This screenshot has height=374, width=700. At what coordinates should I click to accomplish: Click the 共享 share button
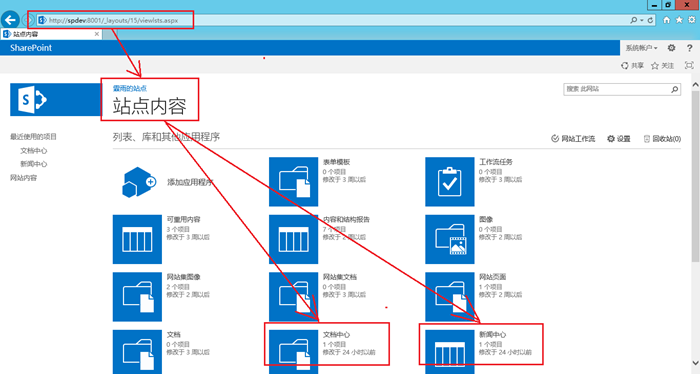632,66
